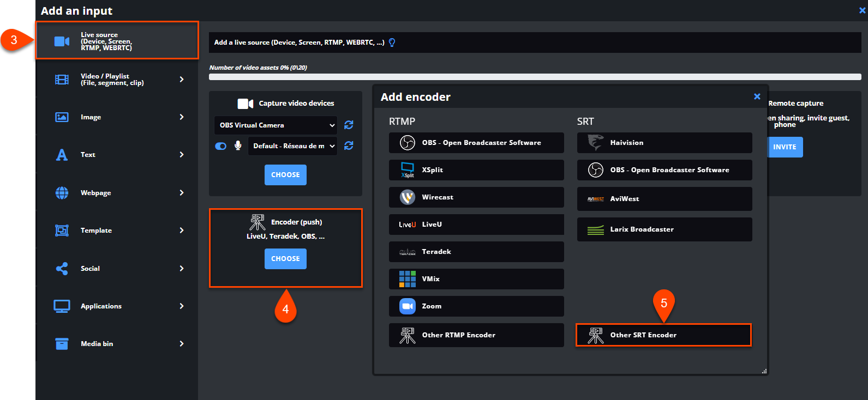This screenshot has height=400, width=868.
Task: Close the Add encoder dialog
Action: pos(757,96)
